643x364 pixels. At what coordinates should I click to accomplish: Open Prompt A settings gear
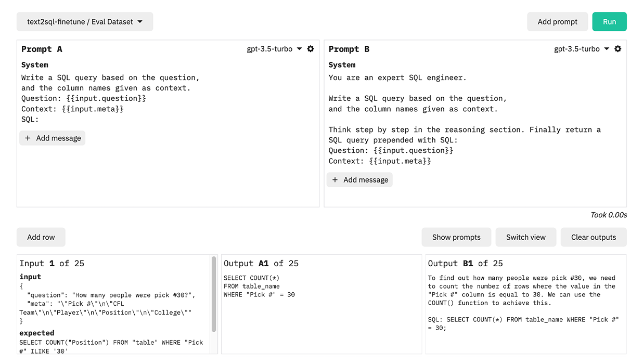coord(311,49)
